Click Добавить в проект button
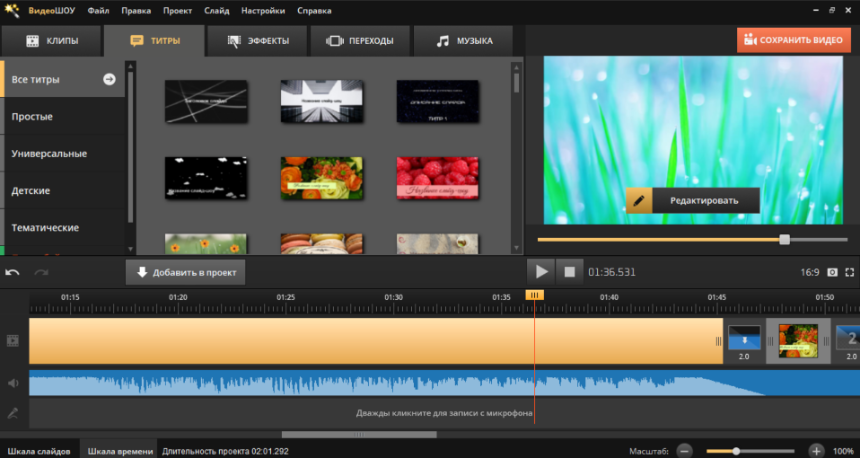 click(185, 272)
